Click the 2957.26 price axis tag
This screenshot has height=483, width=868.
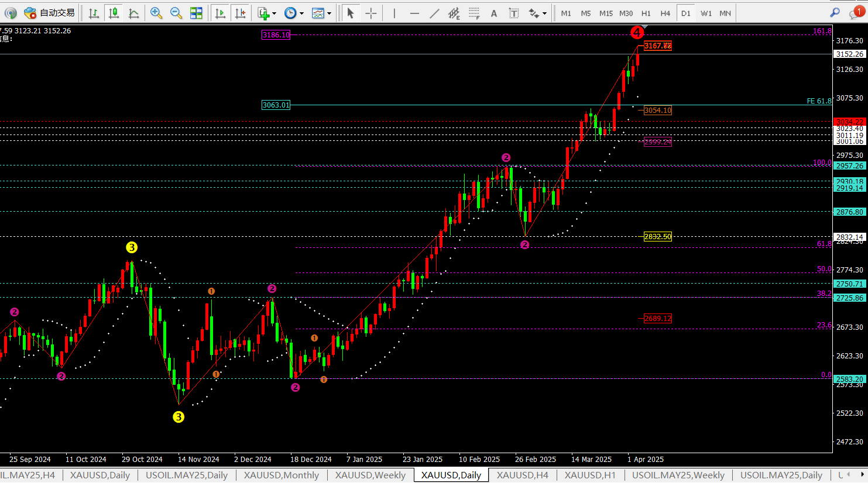[849, 165]
